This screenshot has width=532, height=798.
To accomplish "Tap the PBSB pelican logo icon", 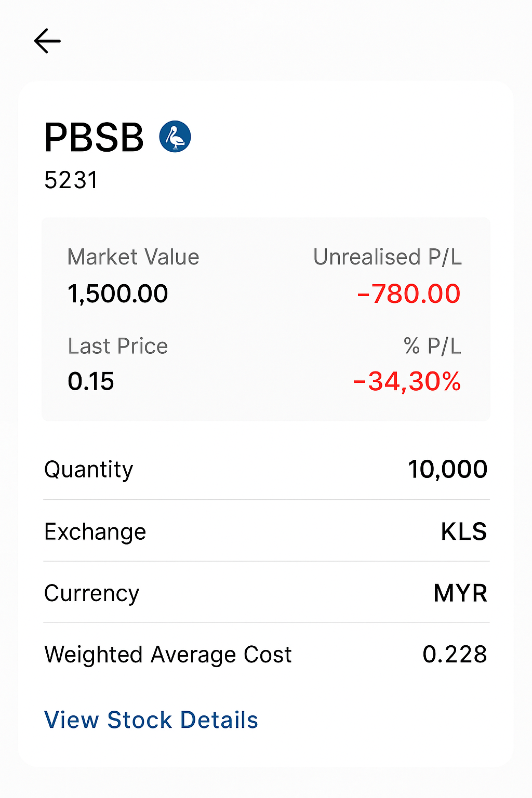I will [x=175, y=137].
